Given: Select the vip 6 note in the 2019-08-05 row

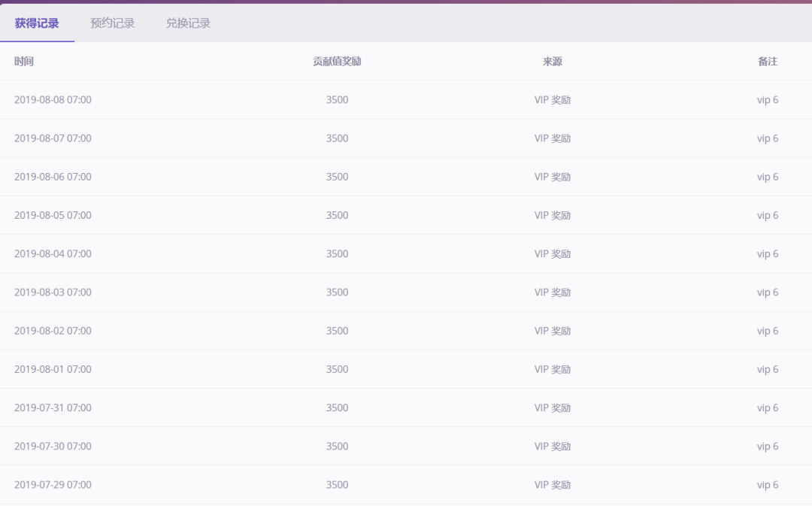Looking at the screenshot, I should (x=768, y=215).
